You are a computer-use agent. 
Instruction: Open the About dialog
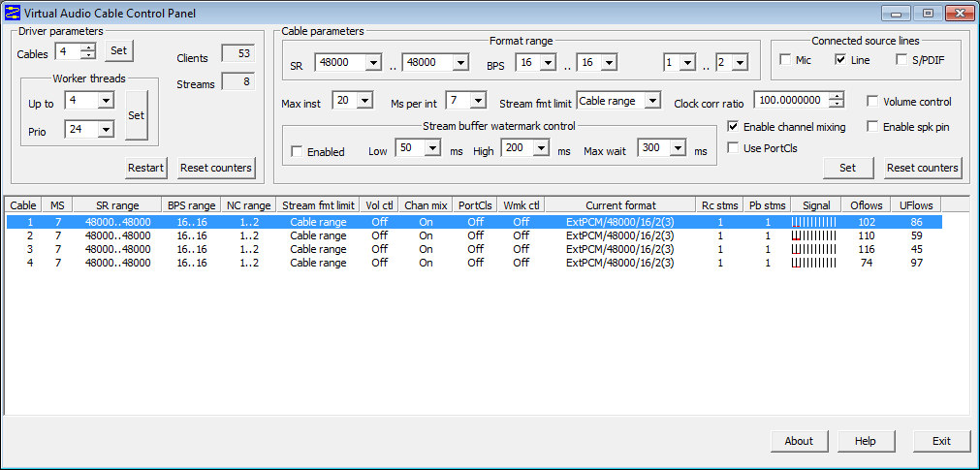[x=799, y=441]
